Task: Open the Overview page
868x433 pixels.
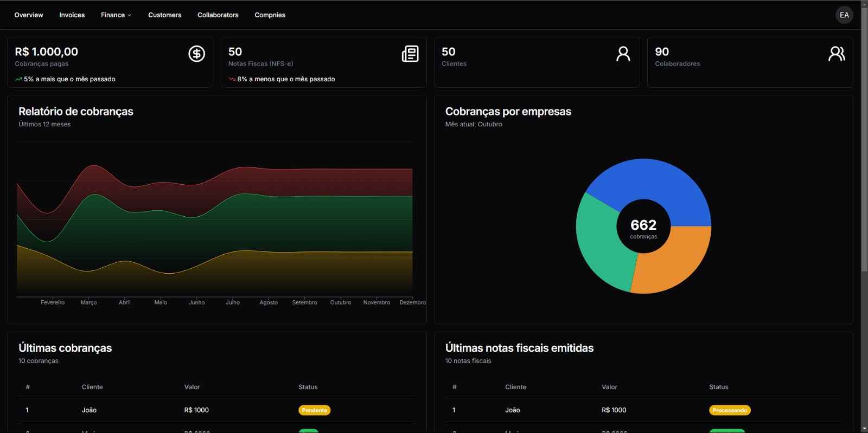Action: coord(29,15)
